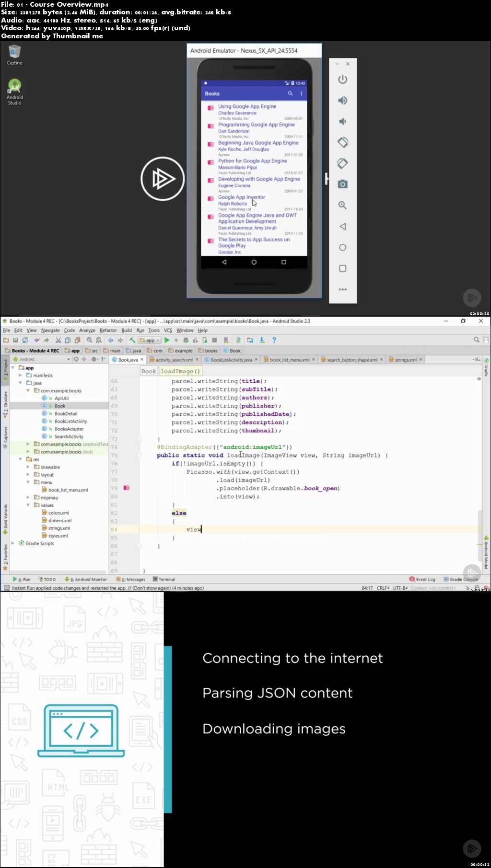The height and width of the screenshot is (868, 491).
Task: Rotate emulator right using the second rotate icon
Action: [342, 163]
